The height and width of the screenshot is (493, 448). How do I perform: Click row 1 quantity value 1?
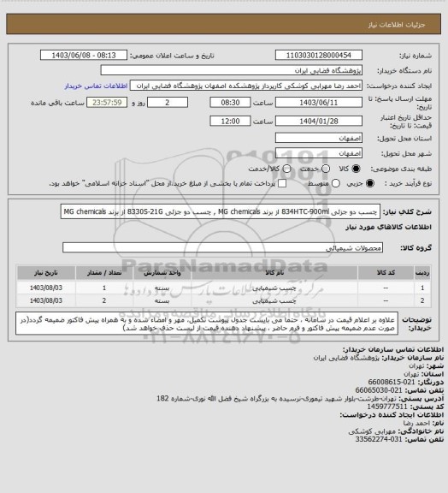[x=104, y=288]
